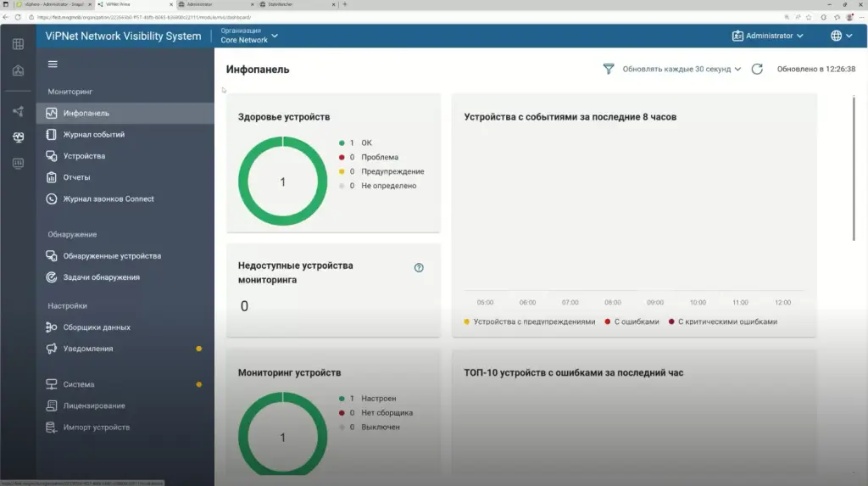Toggle Устройства с предупреждениями legend
This screenshot has height=486, width=868.
(529, 321)
